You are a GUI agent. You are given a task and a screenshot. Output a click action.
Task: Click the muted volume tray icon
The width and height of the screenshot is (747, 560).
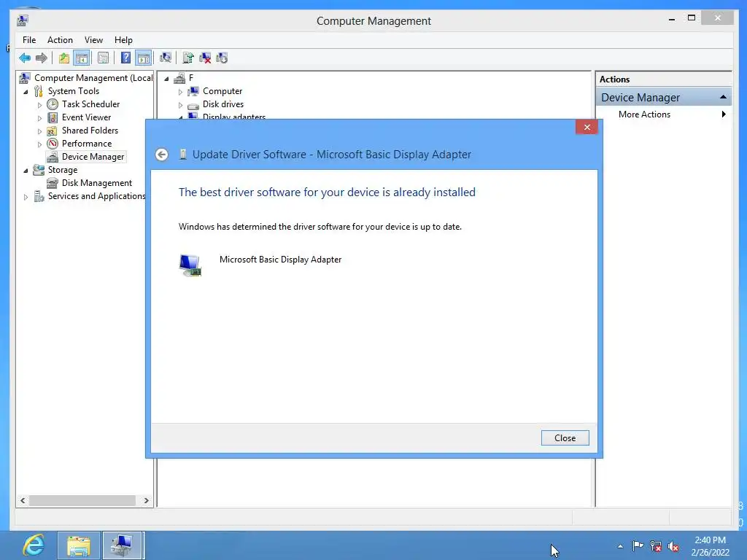pos(673,547)
